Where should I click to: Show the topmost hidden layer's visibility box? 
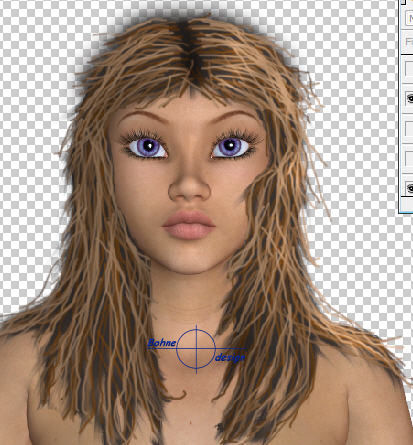pyautogui.click(x=410, y=69)
